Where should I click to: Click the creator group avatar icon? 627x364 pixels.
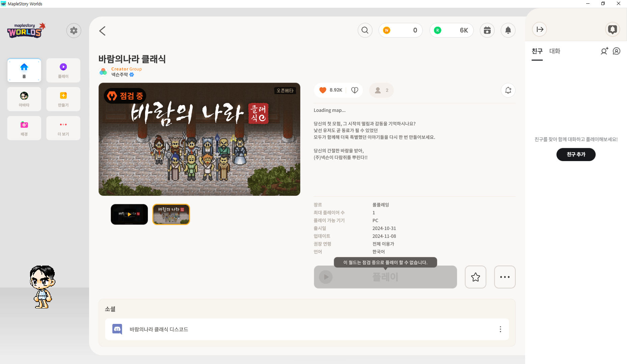pyautogui.click(x=103, y=72)
